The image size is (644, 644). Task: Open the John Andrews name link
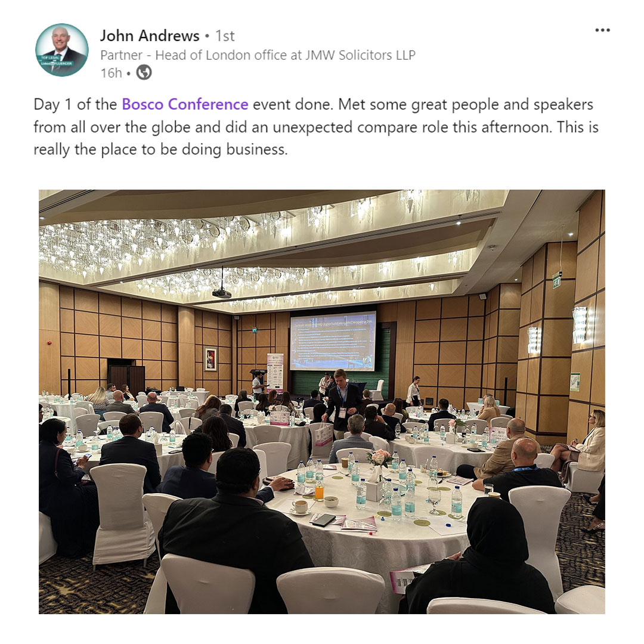[x=150, y=36]
